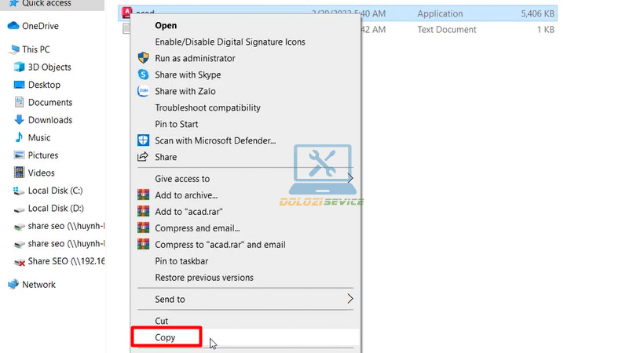The image size is (644, 353).
Task: Click the Run as administrator shield icon
Action: pyautogui.click(x=143, y=58)
